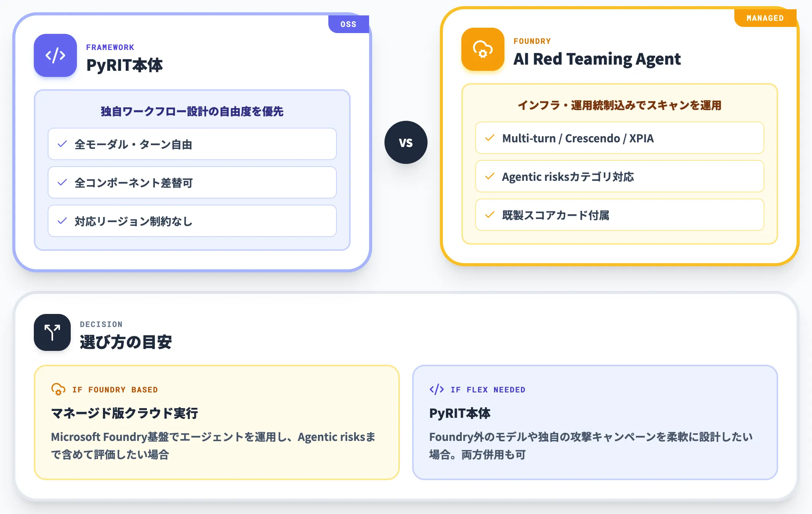
Task: Click the PyRIT本体 heading in the decision card
Action: 460,413
